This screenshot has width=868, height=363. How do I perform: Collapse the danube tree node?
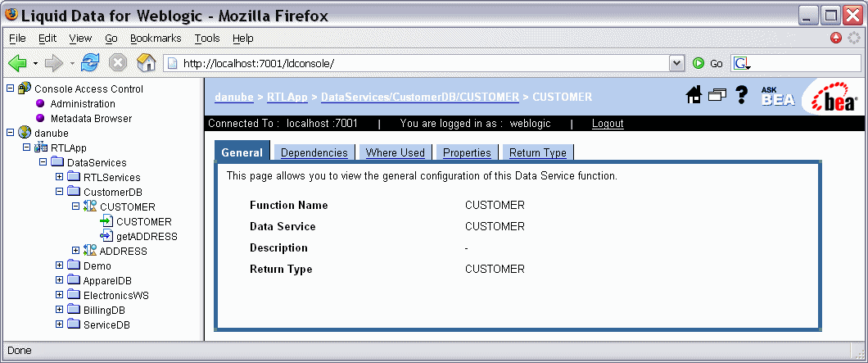9,133
